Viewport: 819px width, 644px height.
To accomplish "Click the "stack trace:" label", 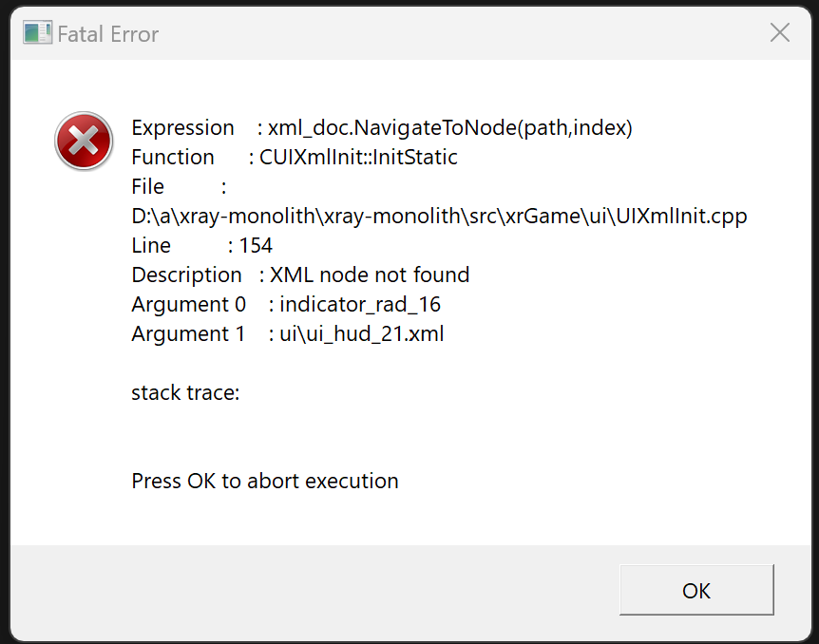I will [185, 393].
